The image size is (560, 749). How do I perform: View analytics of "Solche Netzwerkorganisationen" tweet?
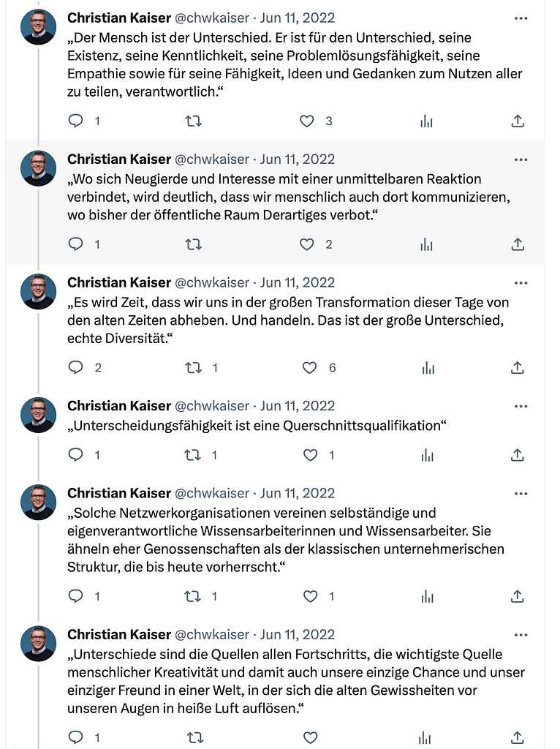427,597
